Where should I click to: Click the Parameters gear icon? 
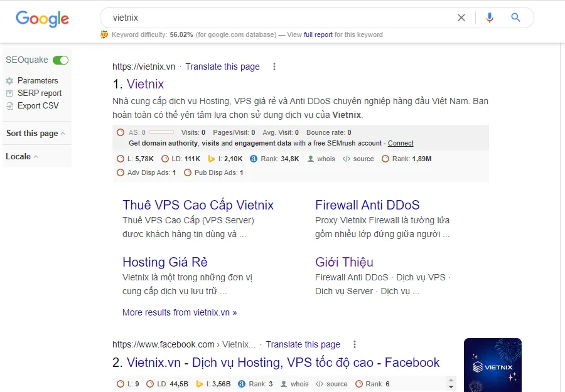click(x=9, y=81)
